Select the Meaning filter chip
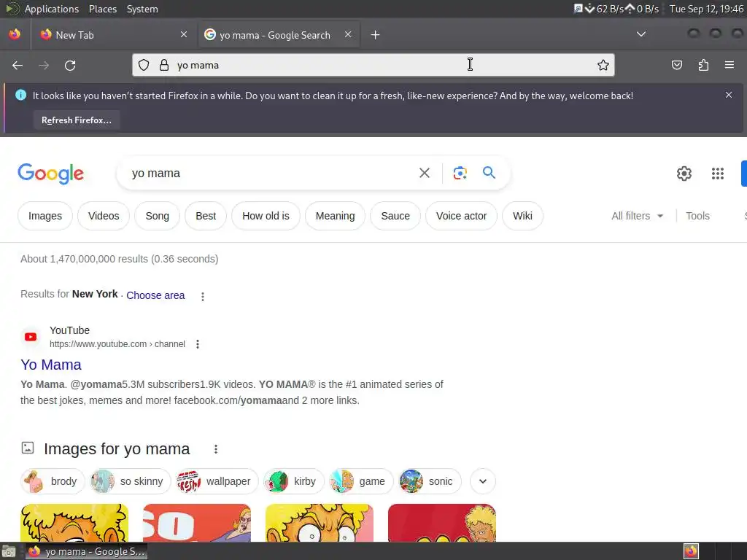Viewport: 747px width, 560px height. [336, 216]
